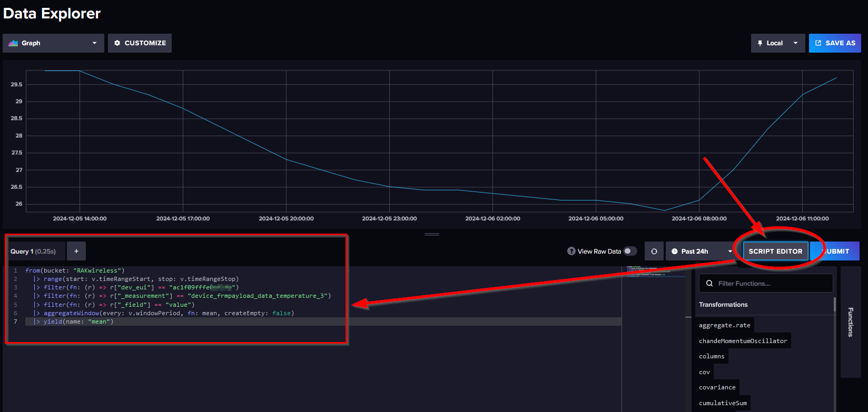Select the cov function
The image size is (868, 412).
coord(705,372)
